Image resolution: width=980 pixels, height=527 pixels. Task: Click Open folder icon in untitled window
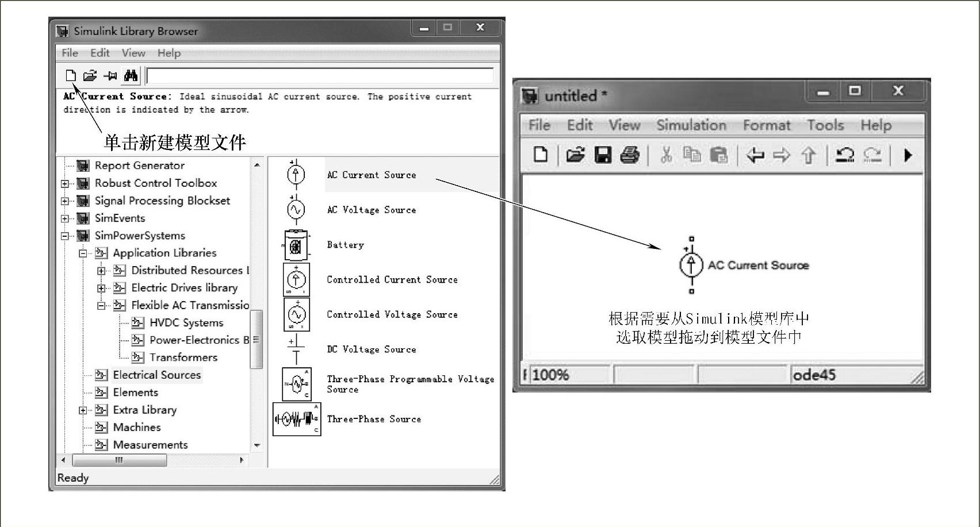point(575,155)
